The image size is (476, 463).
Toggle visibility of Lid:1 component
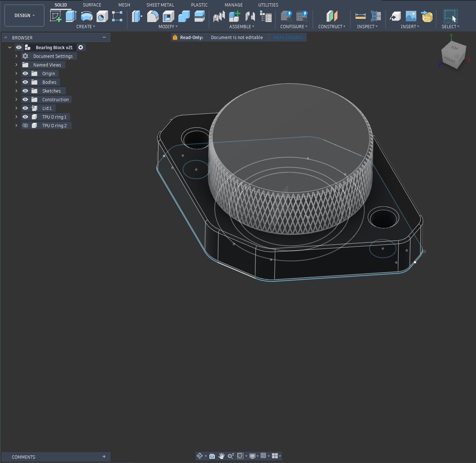(26, 108)
